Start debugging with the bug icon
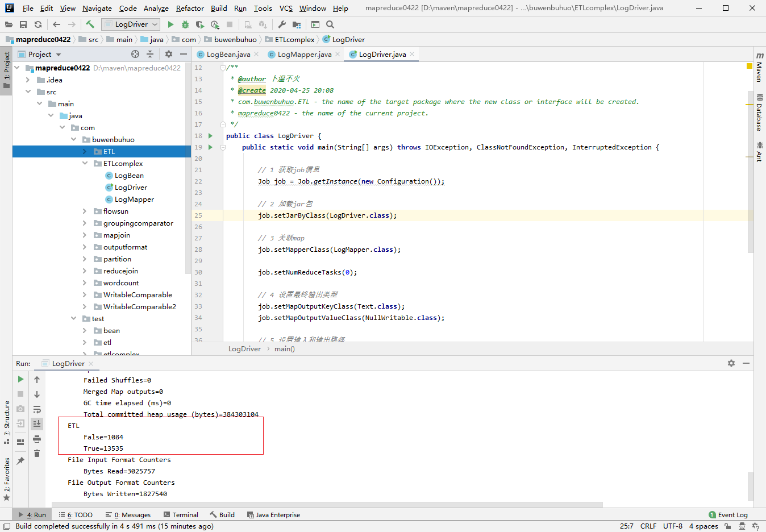The width and height of the screenshot is (766, 532). tap(185, 24)
